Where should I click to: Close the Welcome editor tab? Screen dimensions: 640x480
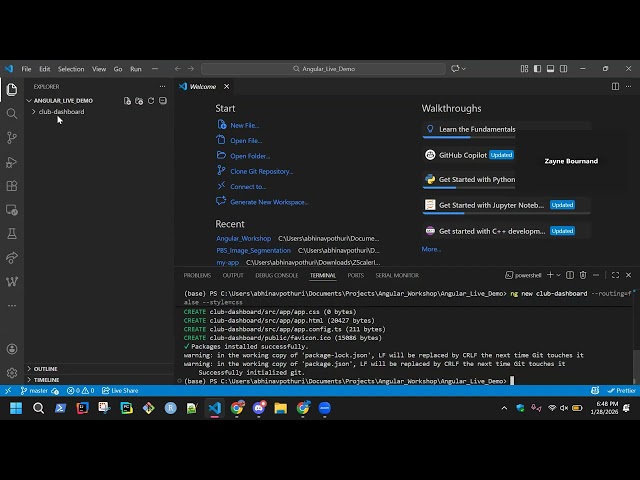[x=227, y=87]
